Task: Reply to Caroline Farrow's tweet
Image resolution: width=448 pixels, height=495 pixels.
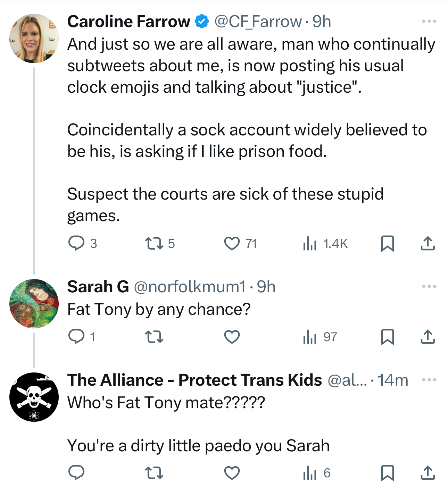Action: coord(76,243)
